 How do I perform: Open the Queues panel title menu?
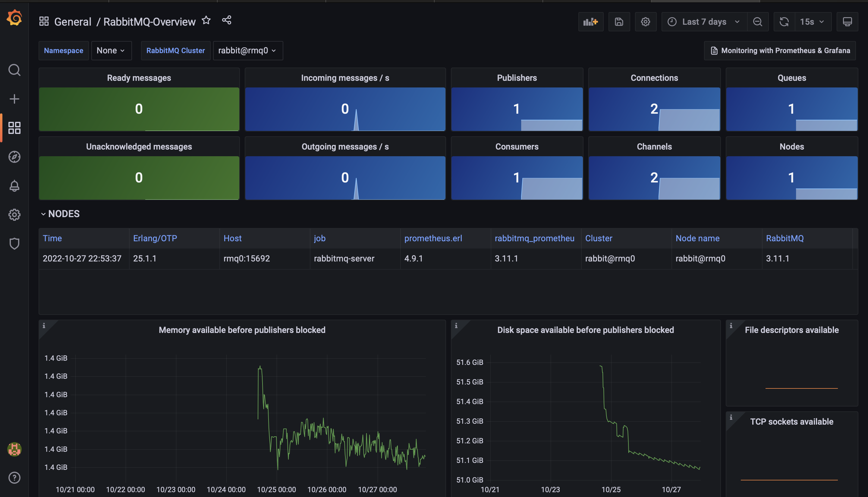point(792,78)
